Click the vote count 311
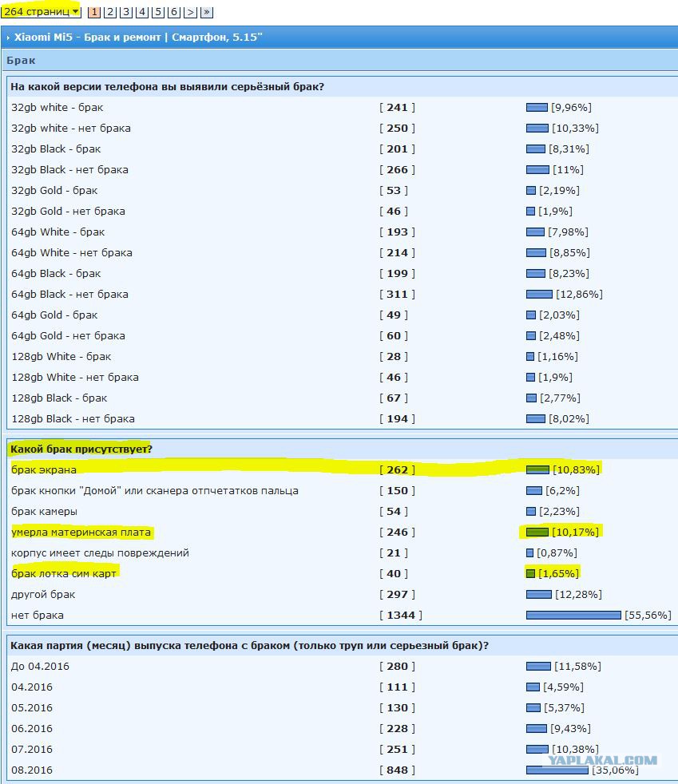 pyautogui.click(x=397, y=294)
